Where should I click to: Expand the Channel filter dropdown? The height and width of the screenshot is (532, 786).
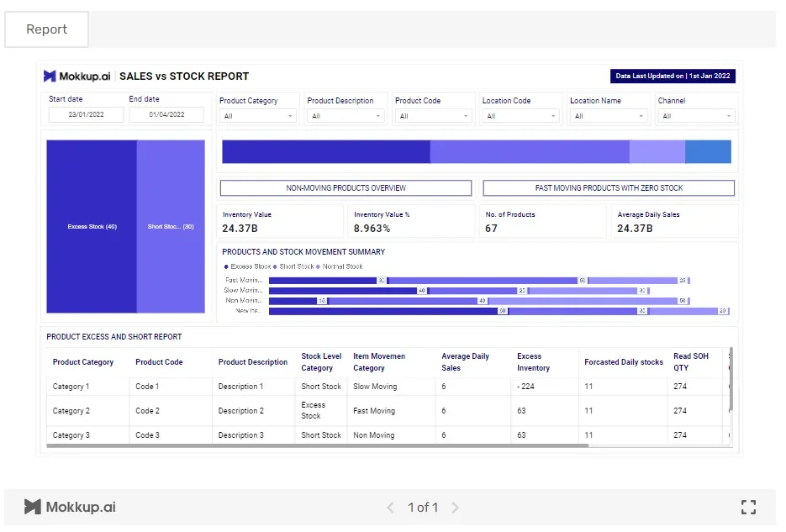[696, 116]
